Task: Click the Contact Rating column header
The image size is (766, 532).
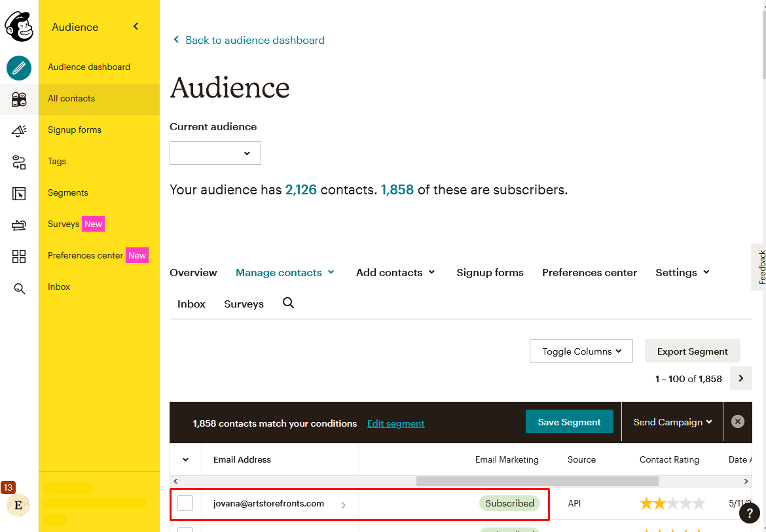Action: pyautogui.click(x=669, y=459)
